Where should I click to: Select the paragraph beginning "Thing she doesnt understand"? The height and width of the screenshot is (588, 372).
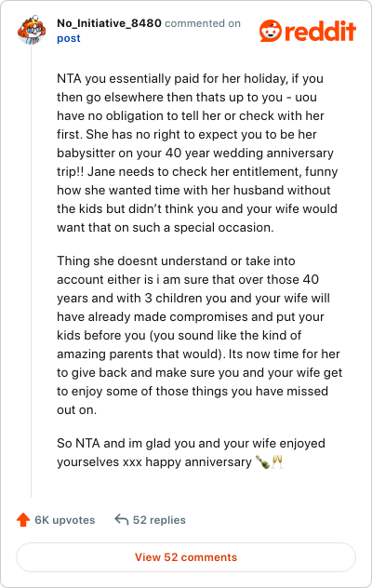point(200,335)
